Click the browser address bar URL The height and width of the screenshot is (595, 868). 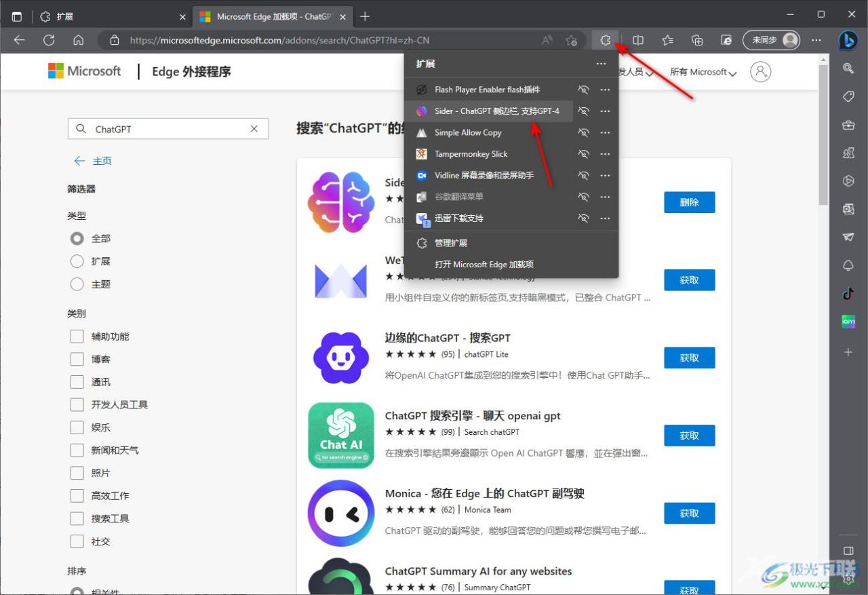[x=280, y=40]
